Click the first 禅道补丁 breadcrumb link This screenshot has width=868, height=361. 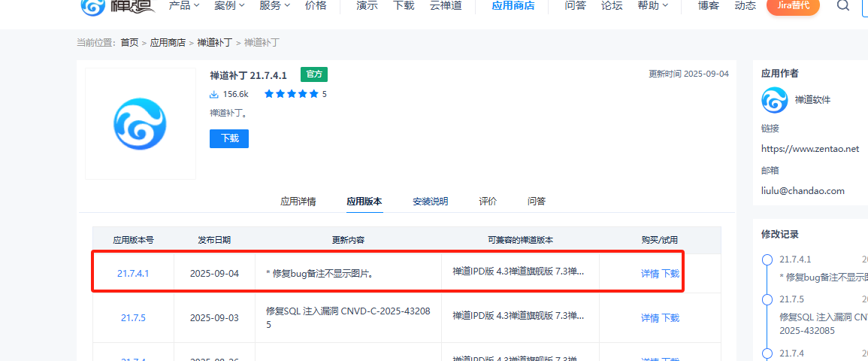[x=215, y=43]
